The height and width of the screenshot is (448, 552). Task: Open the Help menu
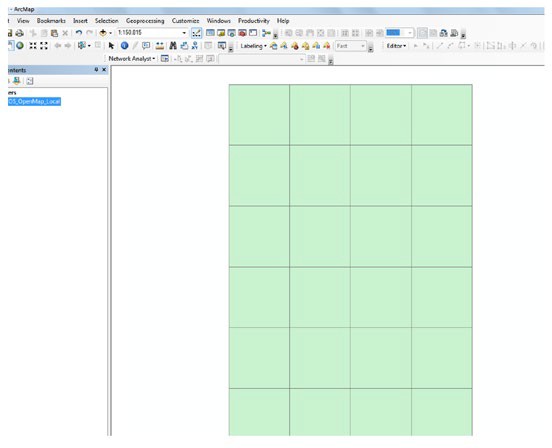(283, 21)
